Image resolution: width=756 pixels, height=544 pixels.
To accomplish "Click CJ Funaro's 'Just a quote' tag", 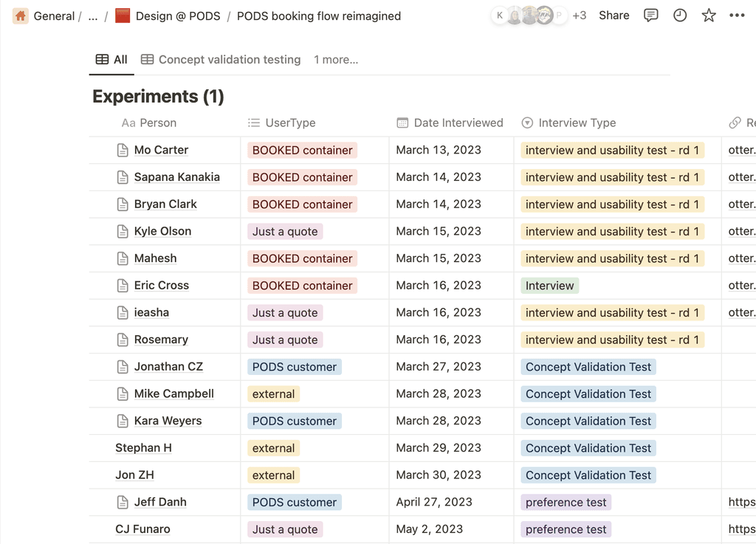I will 285,529.
